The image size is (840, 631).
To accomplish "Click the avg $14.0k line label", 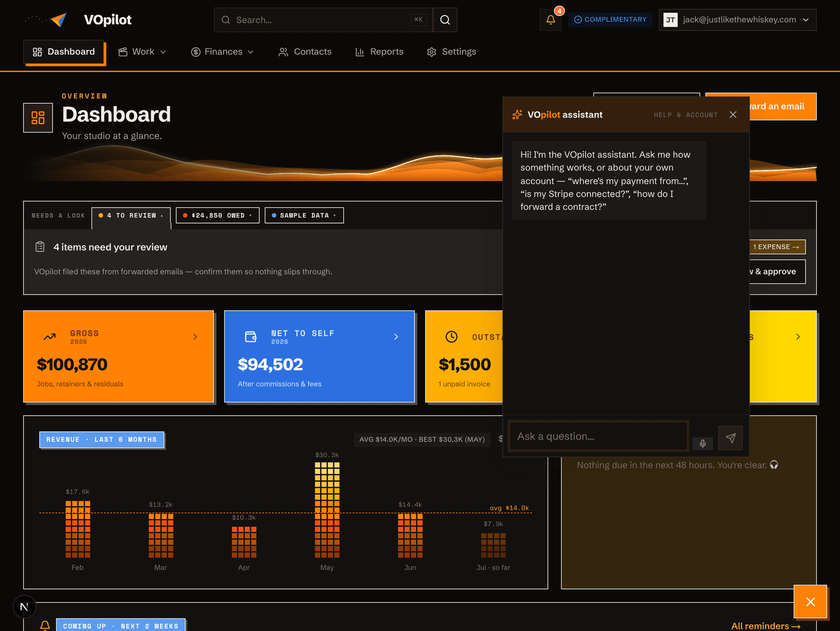I will [x=509, y=508].
